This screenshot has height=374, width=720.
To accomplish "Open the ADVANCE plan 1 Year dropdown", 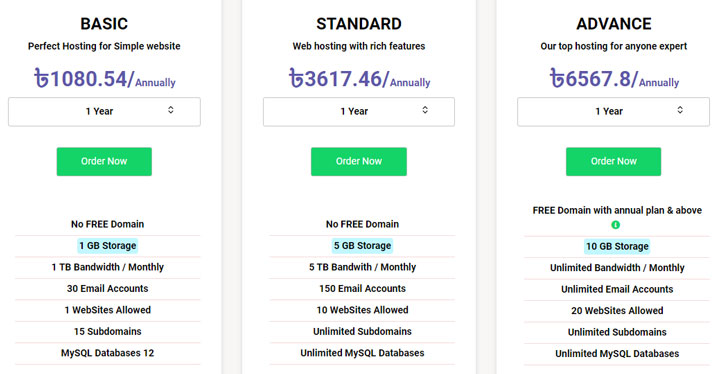I will point(613,112).
